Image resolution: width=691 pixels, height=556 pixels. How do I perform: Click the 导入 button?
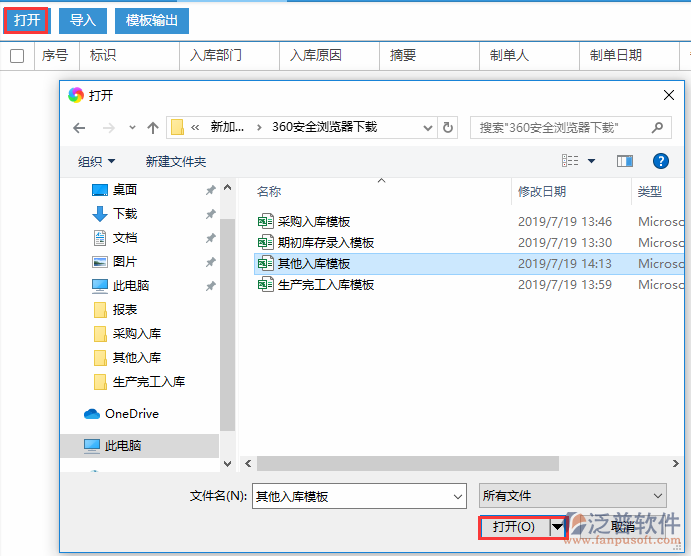83,20
